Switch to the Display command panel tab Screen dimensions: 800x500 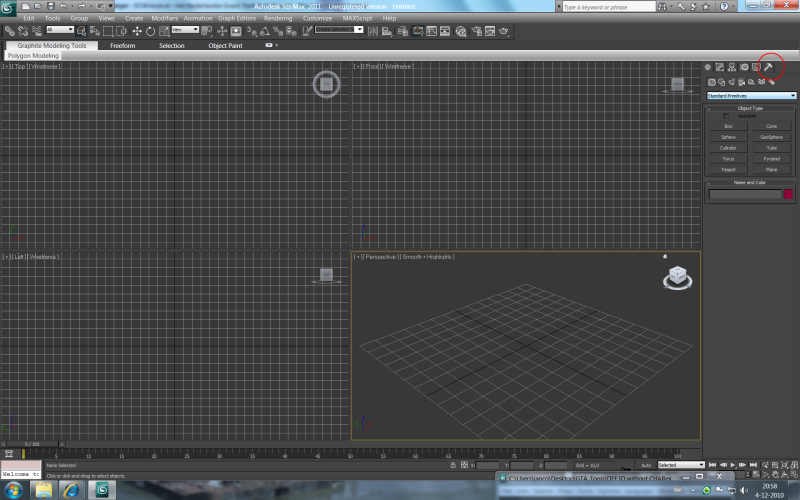pos(756,67)
